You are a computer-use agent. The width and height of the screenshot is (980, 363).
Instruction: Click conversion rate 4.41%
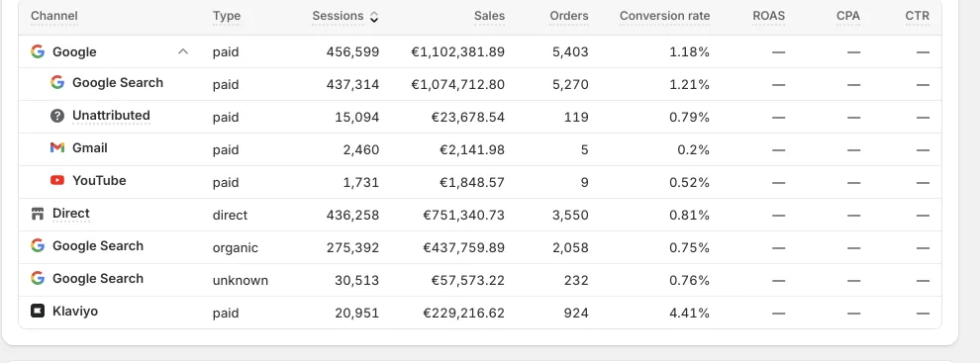tap(689, 313)
